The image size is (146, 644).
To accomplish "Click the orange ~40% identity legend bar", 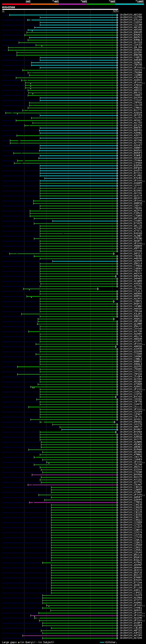I will click(x=45, y=4).
